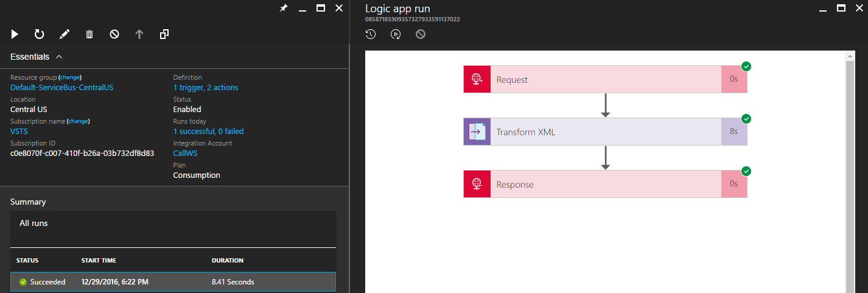Open the Default-ServiceBus-CentralUS resource group link
This screenshot has width=868, height=293.
[62, 88]
